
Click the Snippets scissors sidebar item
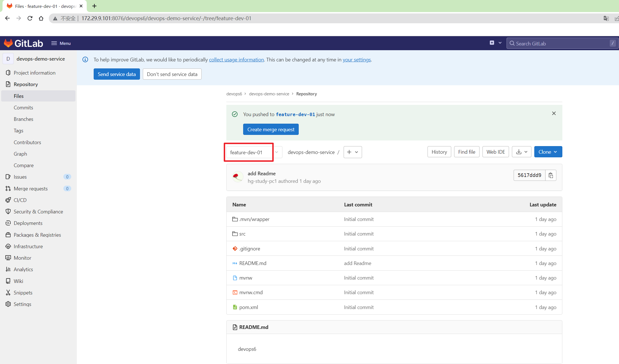coord(23,292)
